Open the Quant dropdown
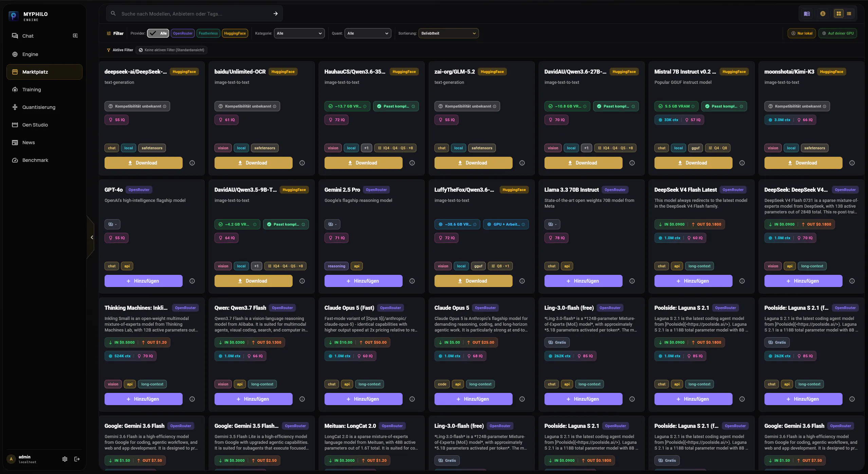Screen dimensions: 868x474 point(368,33)
